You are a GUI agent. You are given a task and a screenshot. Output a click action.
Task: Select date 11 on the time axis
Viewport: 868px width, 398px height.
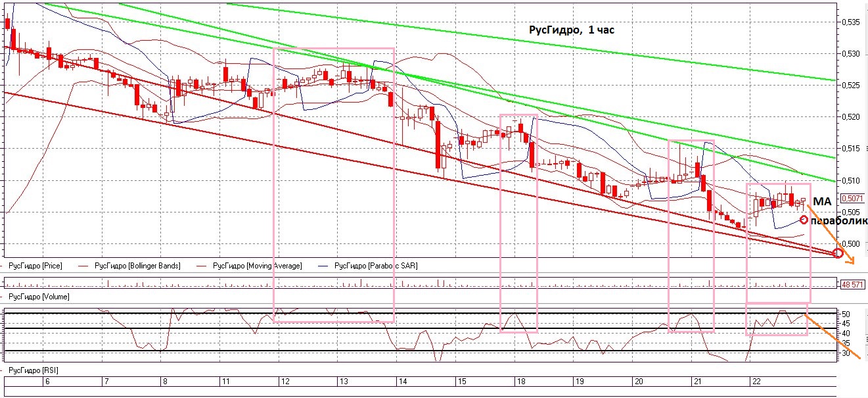[225, 382]
